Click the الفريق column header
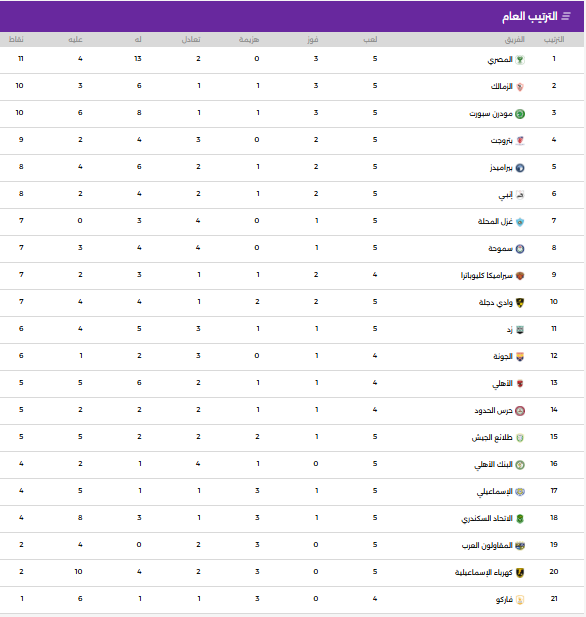The height and width of the screenshot is (617, 586). coord(515,39)
